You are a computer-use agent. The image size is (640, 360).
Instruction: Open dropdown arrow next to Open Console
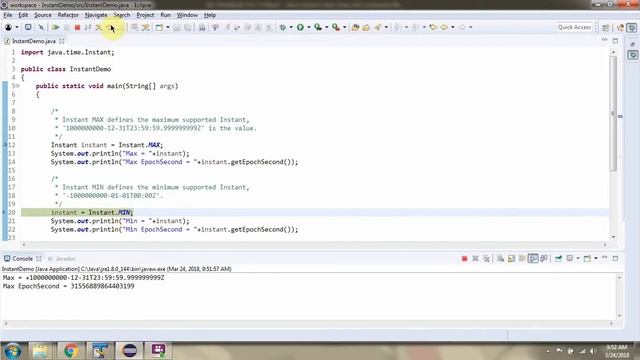pos(596,258)
